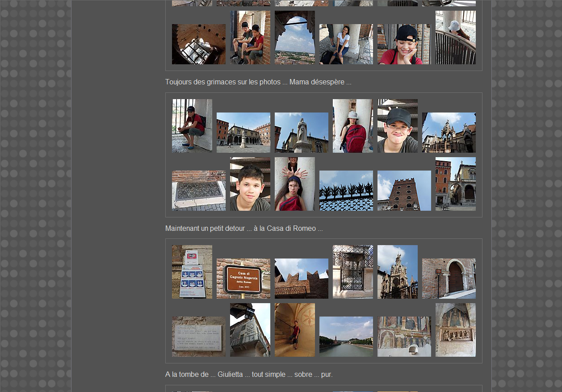
Task: Open the boy in gray cap grimacing photo
Action: click(x=397, y=126)
